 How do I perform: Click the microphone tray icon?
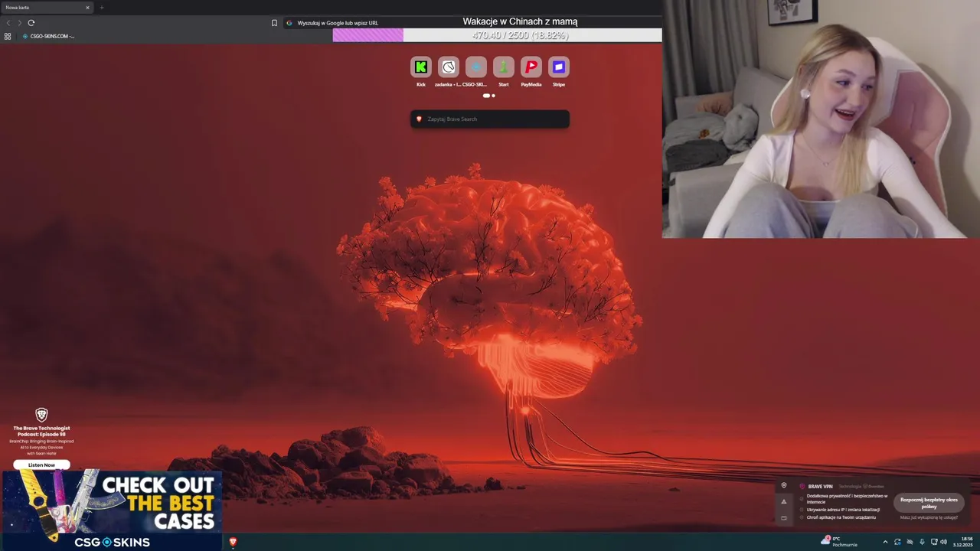(922, 542)
